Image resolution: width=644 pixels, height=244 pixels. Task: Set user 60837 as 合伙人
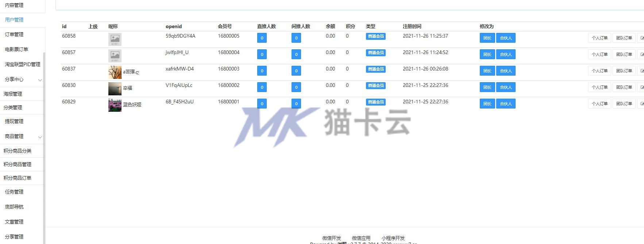pos(506,71)
